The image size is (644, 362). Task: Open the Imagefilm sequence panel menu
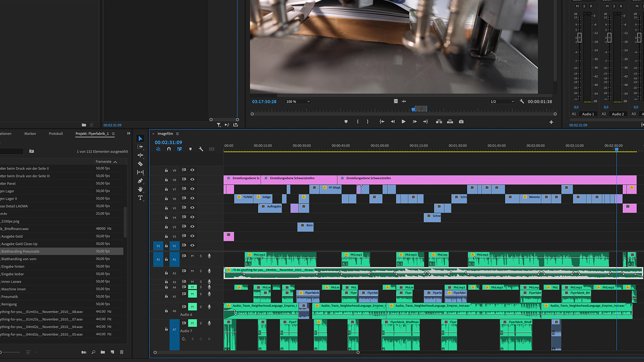click(178, 134)
